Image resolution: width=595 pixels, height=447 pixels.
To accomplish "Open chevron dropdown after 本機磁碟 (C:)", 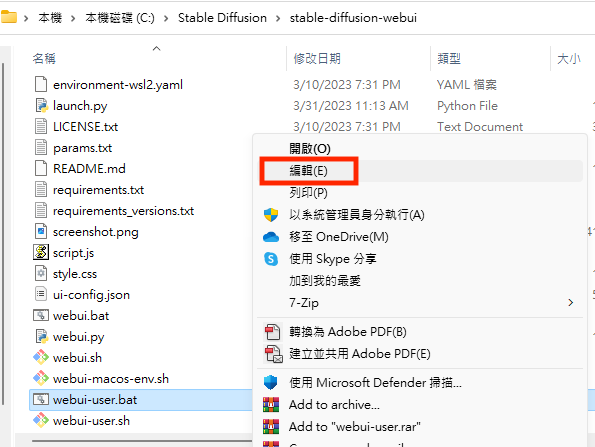I will pyautogui.click(x=166, y=18).
